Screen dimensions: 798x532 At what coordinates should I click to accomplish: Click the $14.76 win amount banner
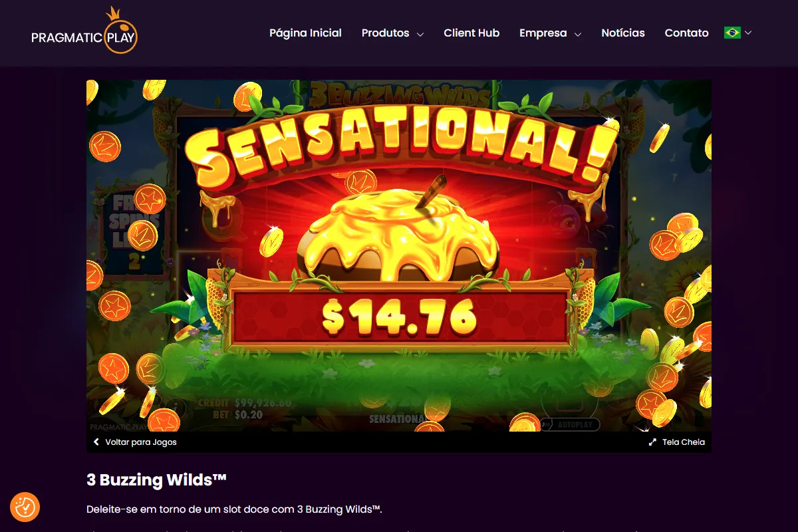coord(400,316)
